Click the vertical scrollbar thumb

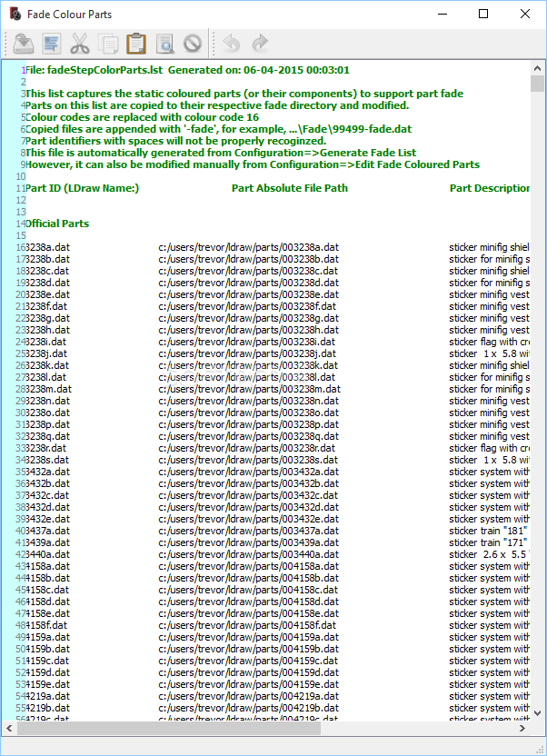pyautogui.click(x=537, y=83)
